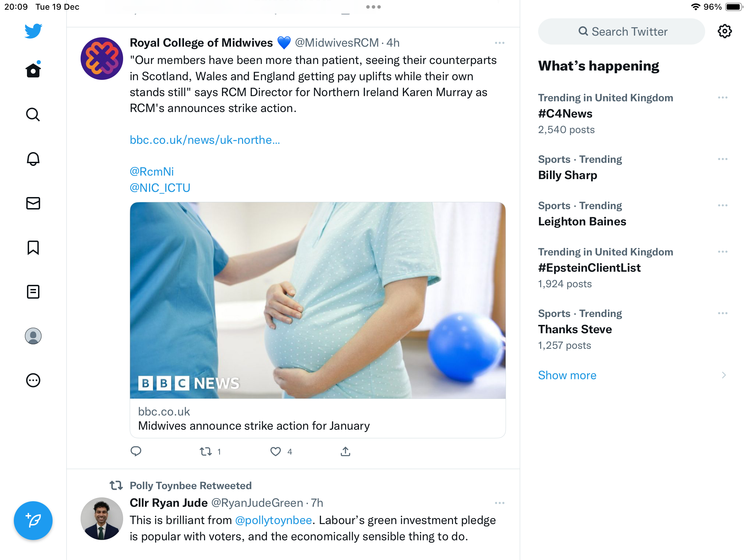Open options for #C4News trend
Image resolution: width=747 pixels, height=560 pixels.
(723, 98)
